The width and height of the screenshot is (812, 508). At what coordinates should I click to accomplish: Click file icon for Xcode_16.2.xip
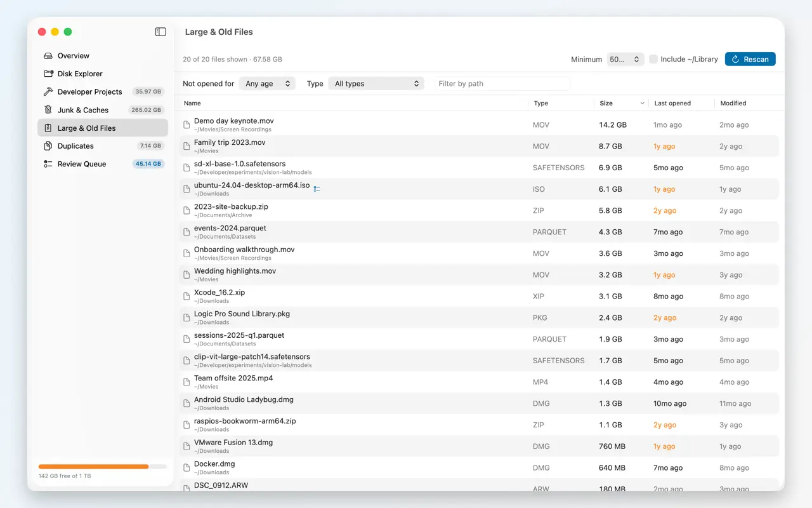pos(187,296)
